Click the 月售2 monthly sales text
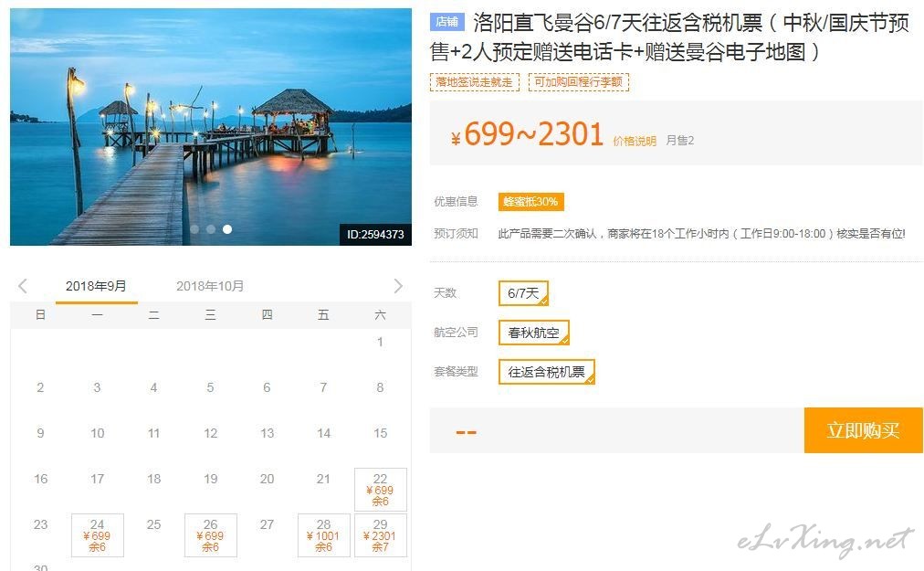The height and width of the screenshot is (571, 924). [680, 141]
